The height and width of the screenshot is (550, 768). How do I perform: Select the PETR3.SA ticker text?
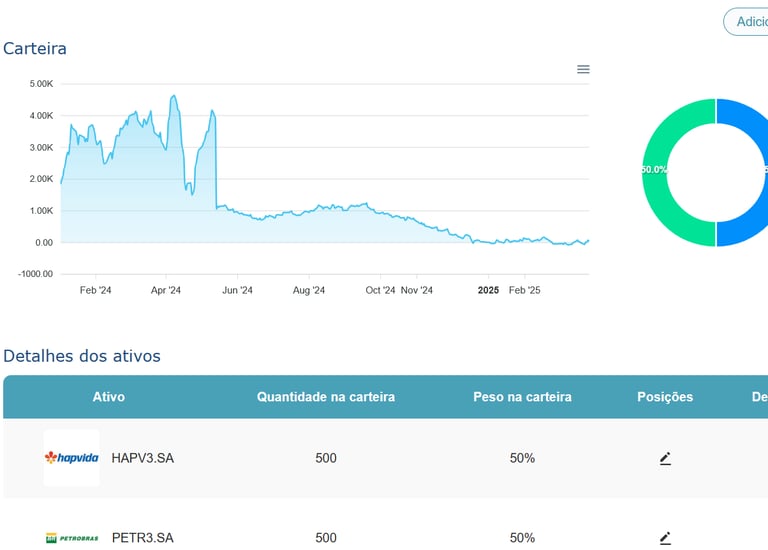click(143, 538)
